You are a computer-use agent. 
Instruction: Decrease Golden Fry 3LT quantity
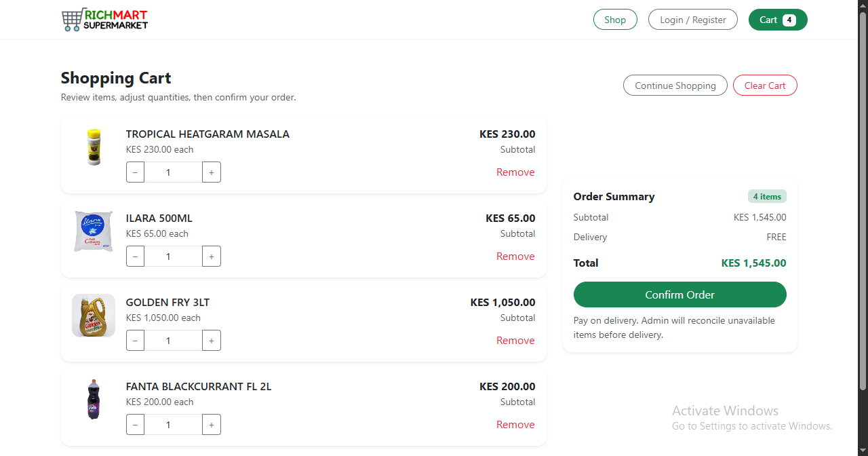[135, 341]
